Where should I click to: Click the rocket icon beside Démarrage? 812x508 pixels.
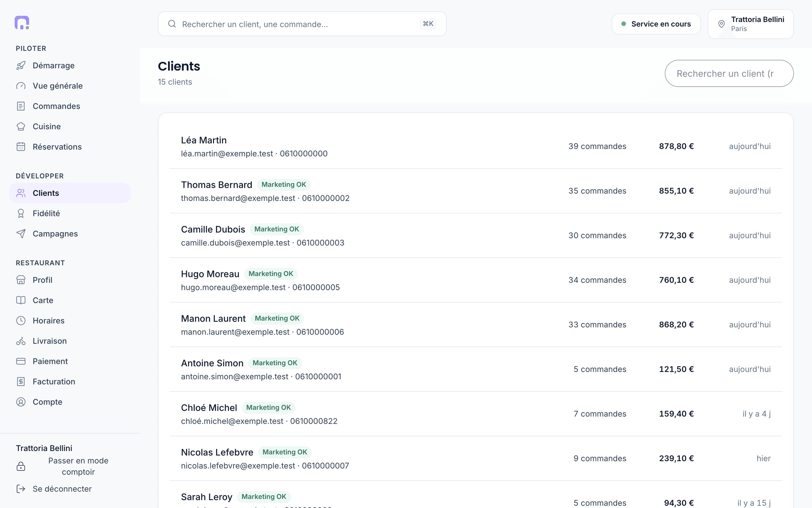pyautogui.click(x=21, y=65)
